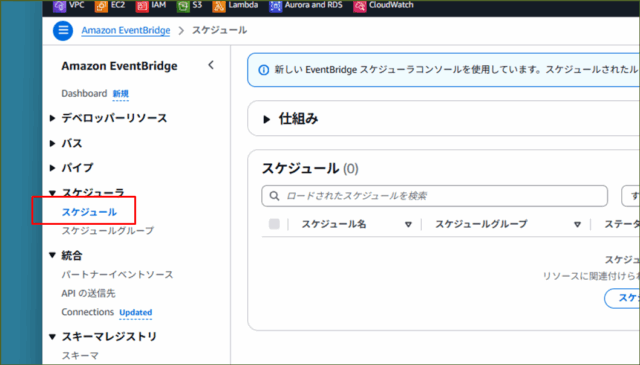
Task: Click the Updated badge beside Connections
Action: pyautogui.click(x=136, y=312)
